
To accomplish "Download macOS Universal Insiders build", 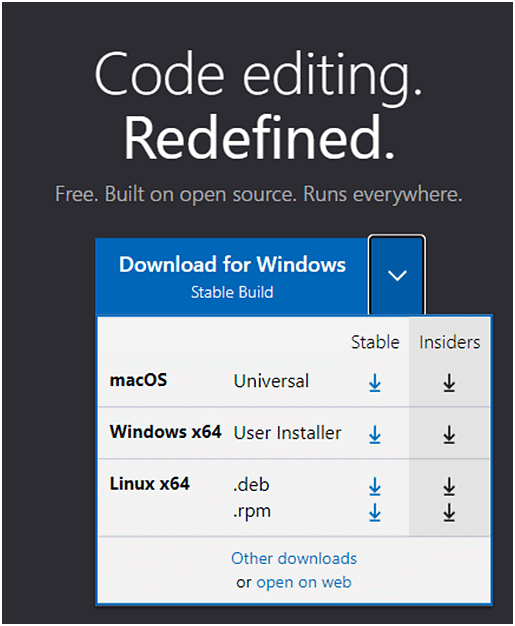I will pos(449,383).
